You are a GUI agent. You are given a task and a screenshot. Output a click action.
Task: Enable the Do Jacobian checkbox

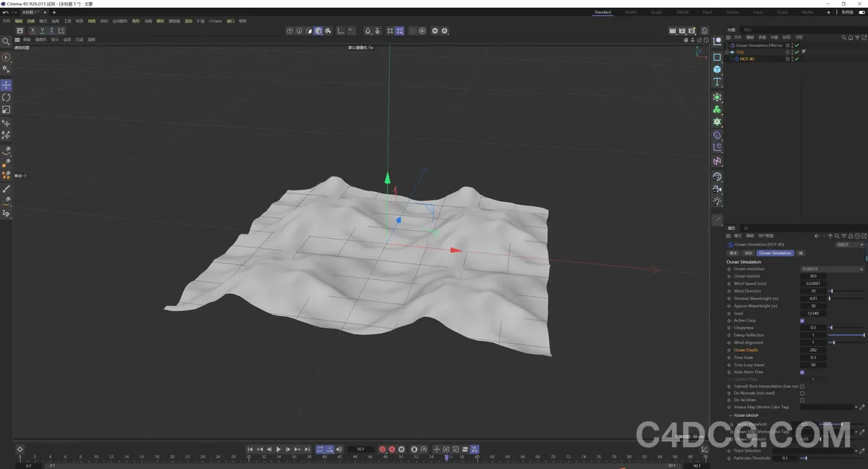801,400
